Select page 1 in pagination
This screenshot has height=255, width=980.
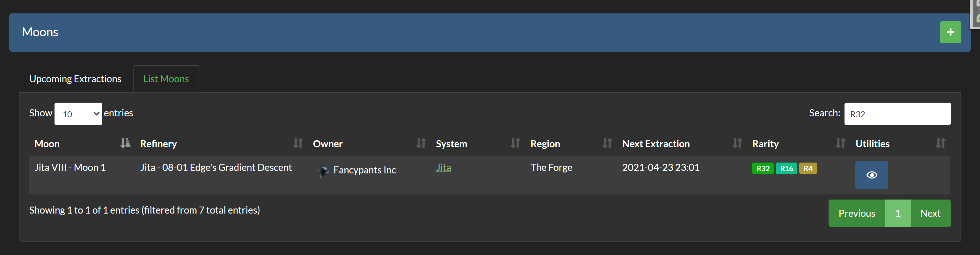(x=897, y=213)
